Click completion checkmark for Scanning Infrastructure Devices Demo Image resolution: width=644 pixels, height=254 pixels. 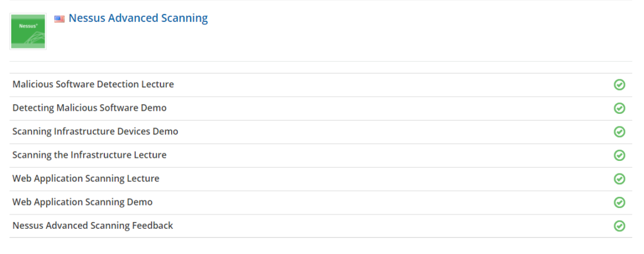click(619, 131)
